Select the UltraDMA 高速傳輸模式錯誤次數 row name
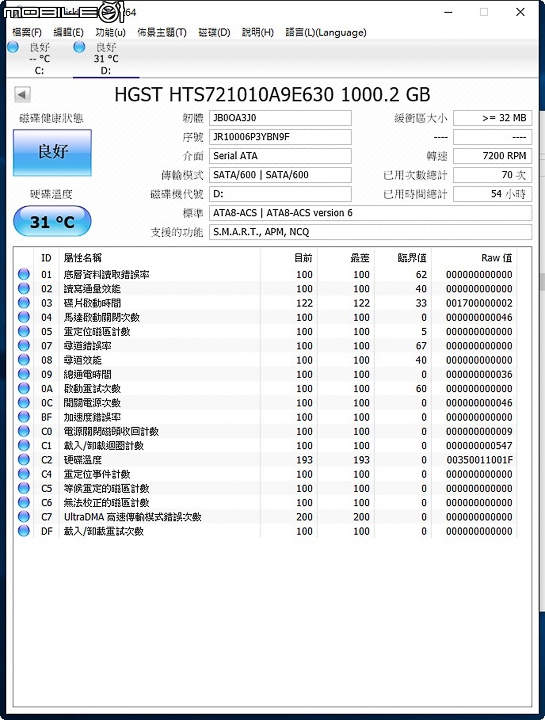 [x=132, y=517]
